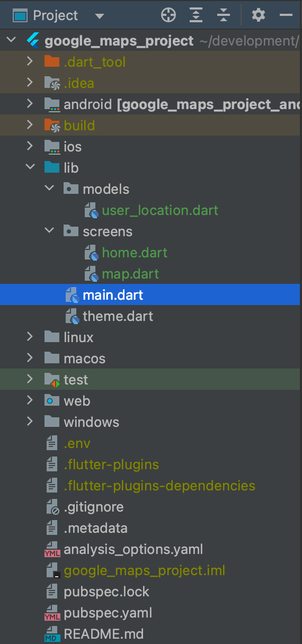Click the Collapse All toolbar icon
The height and width of the screenshot is (644, 302).
click(224, 15)
